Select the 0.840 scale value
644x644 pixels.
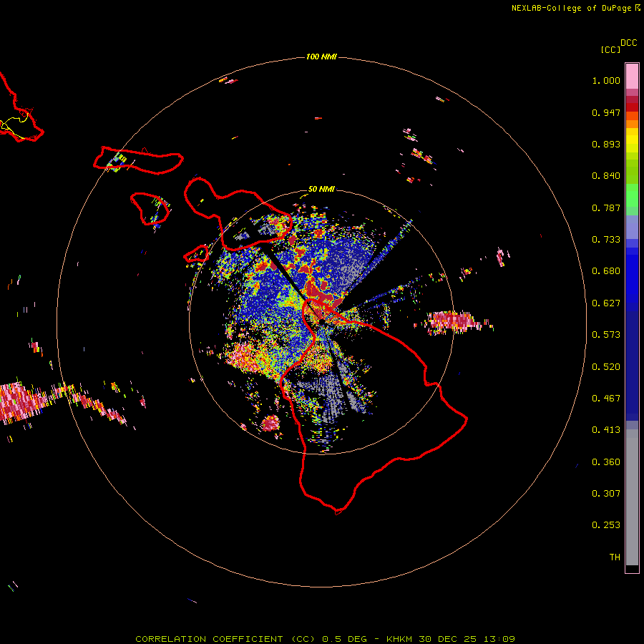coord(606,176)
